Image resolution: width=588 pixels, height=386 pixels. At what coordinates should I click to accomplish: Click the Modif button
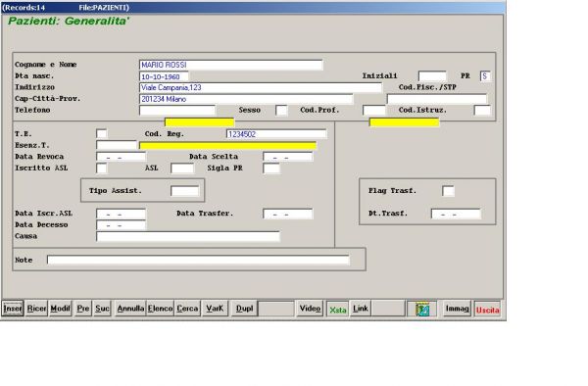(60, 309)
